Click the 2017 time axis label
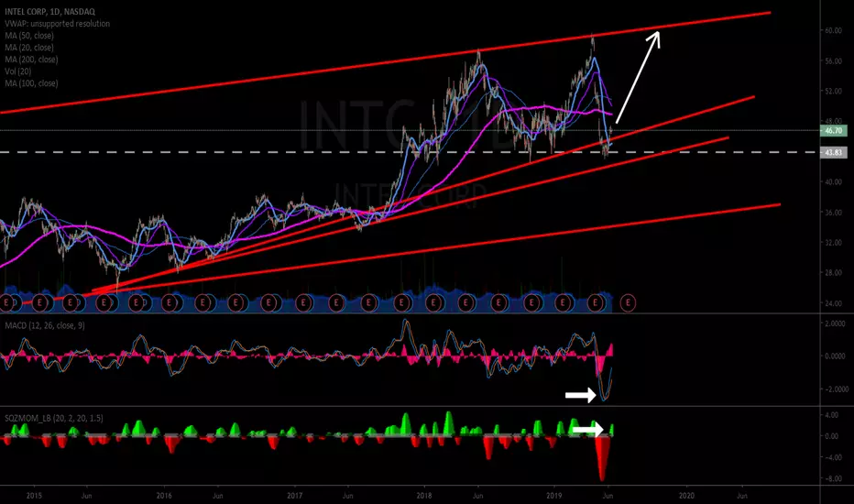The image size is (854, 504). click(295, 496)
